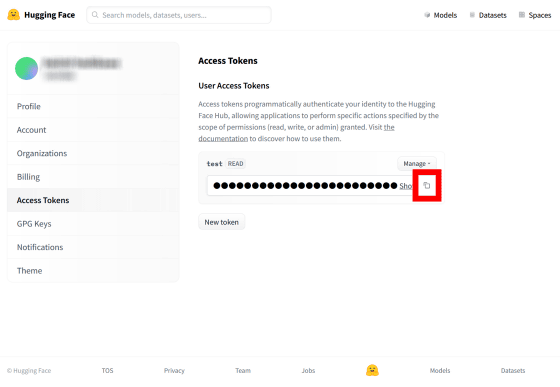Click the search magnifier icon
The width and height of the screenshot is (560, 387).
(x=95, y=15)
